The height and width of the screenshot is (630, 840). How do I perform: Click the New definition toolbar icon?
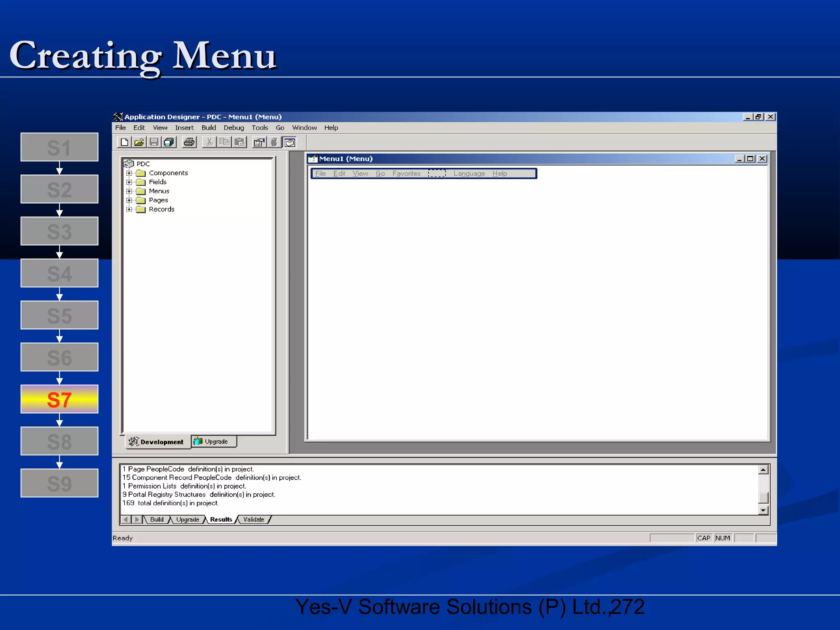pos(124,142)
